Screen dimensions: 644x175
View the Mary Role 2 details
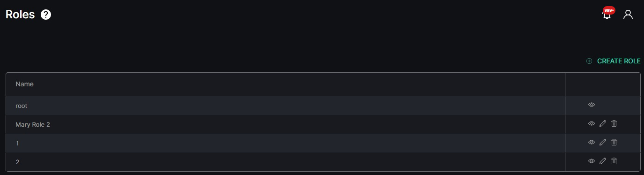pyautogui.click(x=592, y=123)
